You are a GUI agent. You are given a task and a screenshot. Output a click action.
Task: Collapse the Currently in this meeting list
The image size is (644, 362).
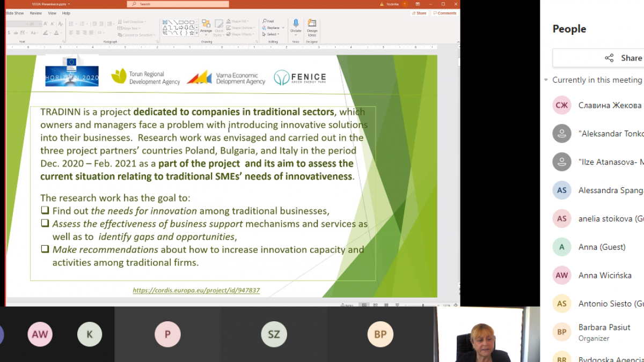(546, 80)
